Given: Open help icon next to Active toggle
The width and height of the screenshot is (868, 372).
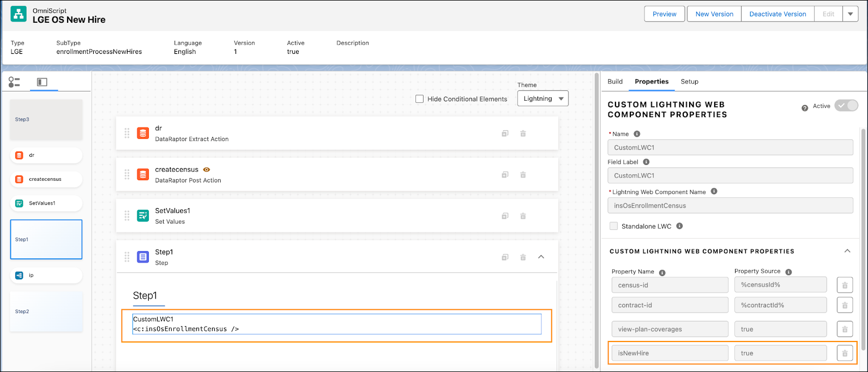Looking at the screenshot, I should [805, 108].
